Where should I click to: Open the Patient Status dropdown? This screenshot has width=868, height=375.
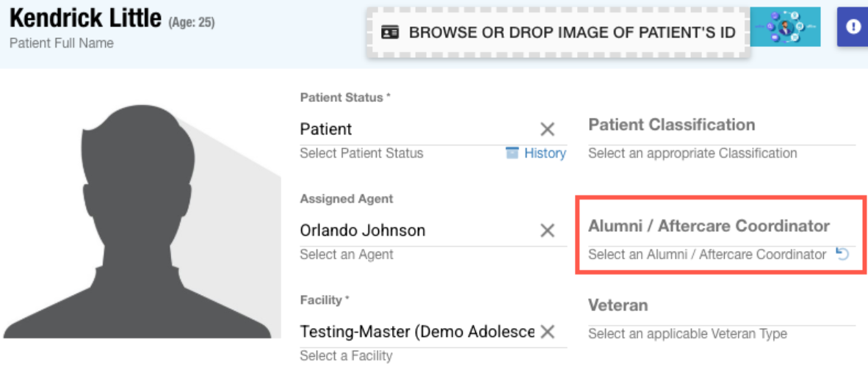415,130
